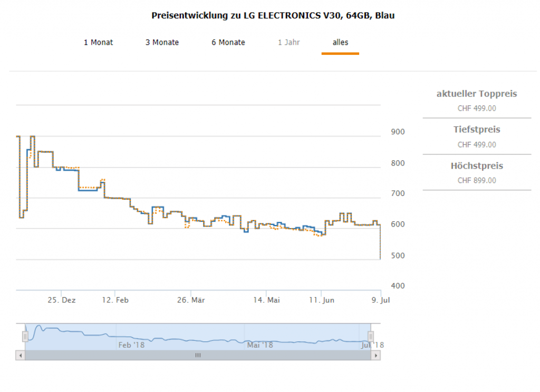Click Mai '18 in the navigator overview
Screen dimensions: 540x392
[260, 345]
